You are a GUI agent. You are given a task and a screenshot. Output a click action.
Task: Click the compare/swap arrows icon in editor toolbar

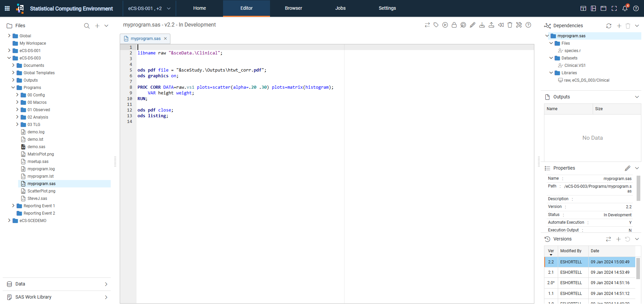click(427, 25)
